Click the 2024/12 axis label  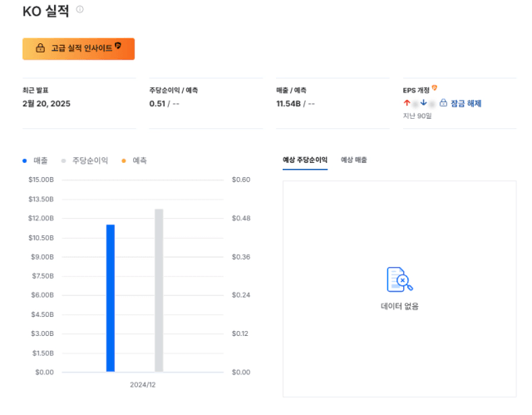(142, 385)
